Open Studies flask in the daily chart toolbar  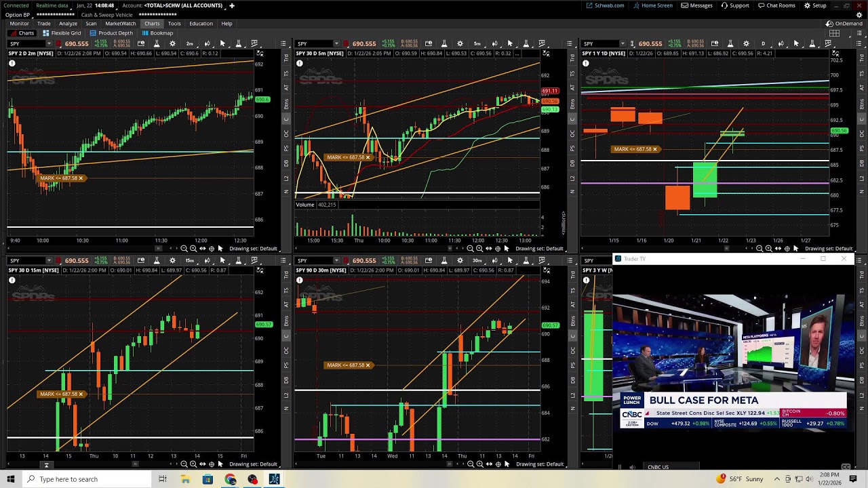730,43
